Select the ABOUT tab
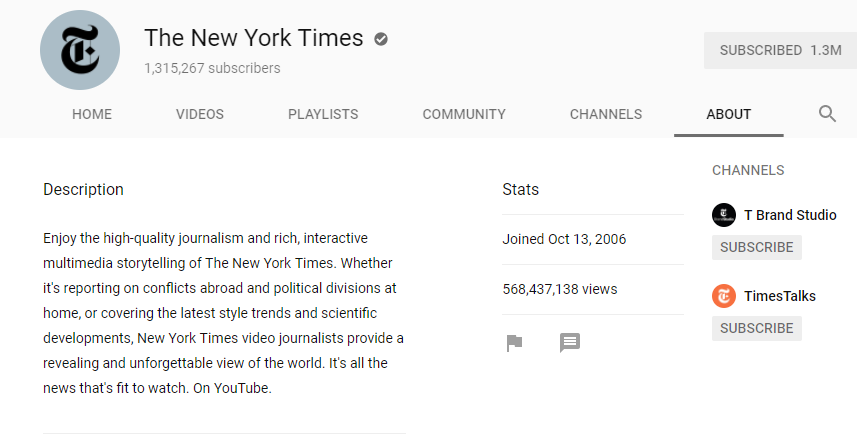 click(x=729, y=114)
